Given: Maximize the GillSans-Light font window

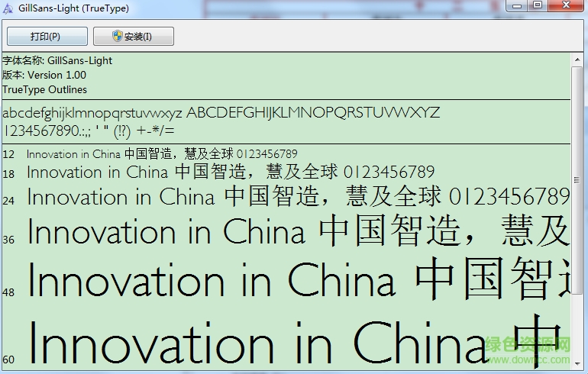Looking at the screenshot, I should (x=538, y=5).
